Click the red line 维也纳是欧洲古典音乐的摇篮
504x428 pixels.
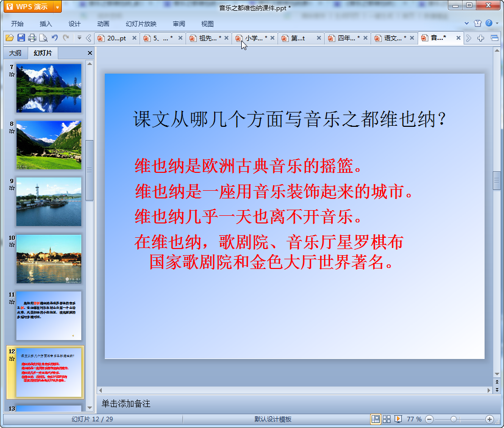248,166
